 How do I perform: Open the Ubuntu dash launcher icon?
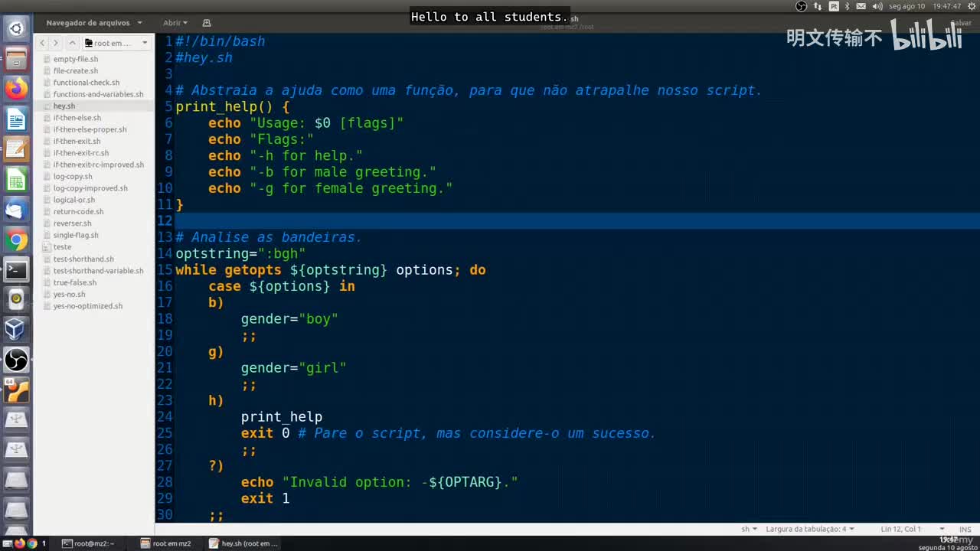click(x=16, y=29)
